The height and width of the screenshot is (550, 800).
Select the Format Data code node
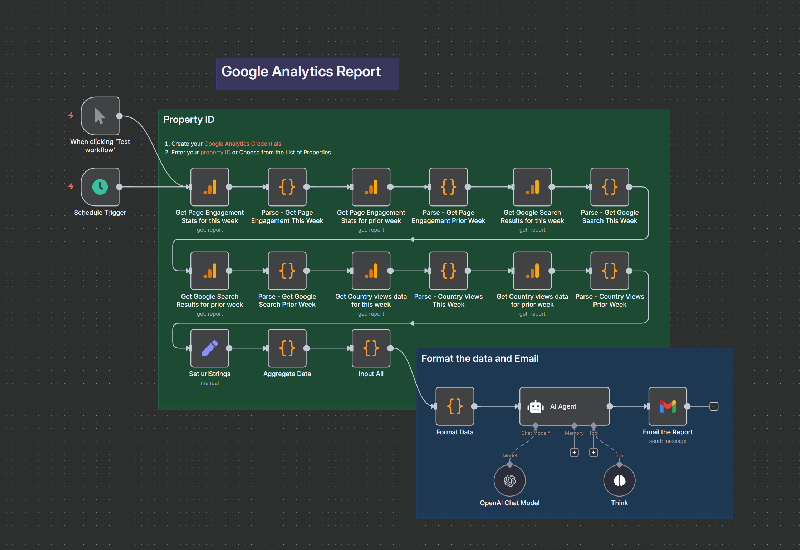click(x=455, y=406)
